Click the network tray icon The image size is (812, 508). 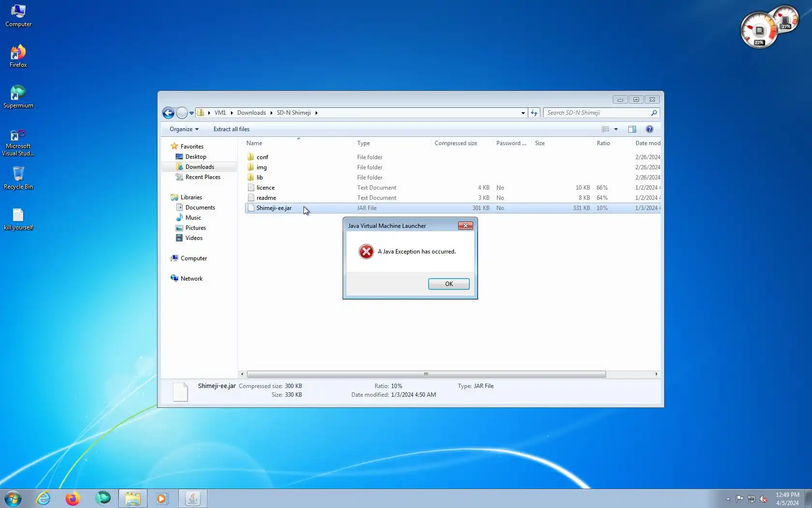tap(752, 499)
